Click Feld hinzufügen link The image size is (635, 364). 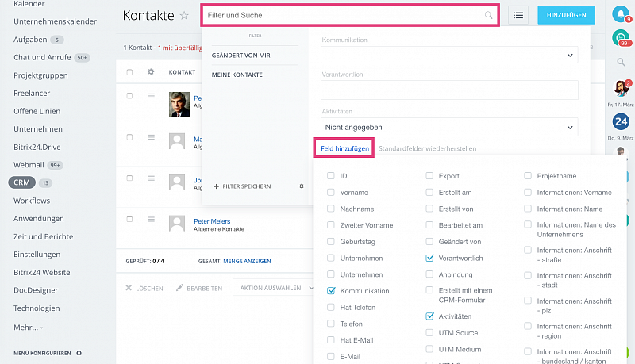(x=344, y=148)
